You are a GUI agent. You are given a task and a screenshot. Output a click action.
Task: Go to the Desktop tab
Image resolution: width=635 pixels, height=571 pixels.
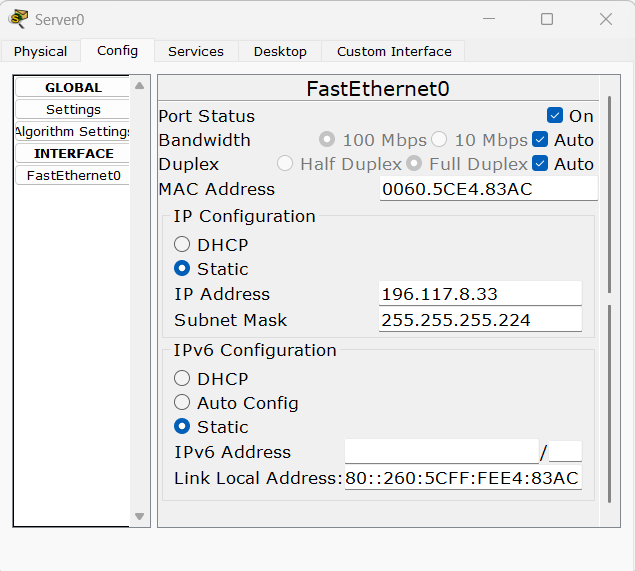280,51
